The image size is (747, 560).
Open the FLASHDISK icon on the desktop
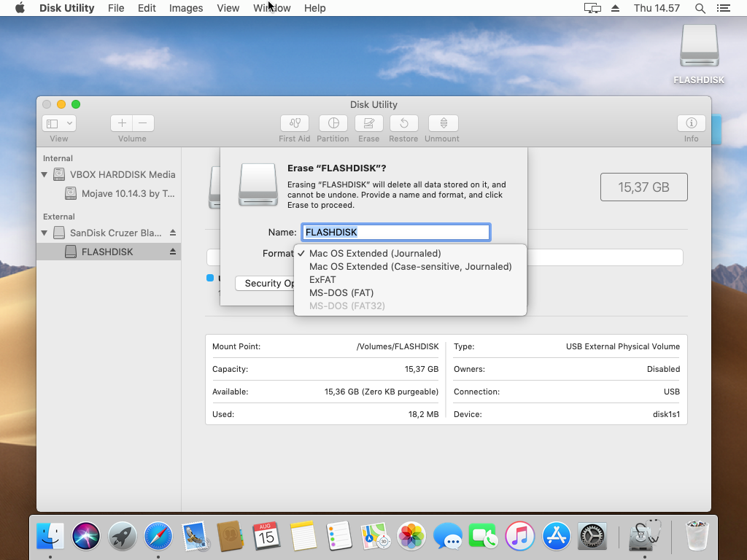698,45
